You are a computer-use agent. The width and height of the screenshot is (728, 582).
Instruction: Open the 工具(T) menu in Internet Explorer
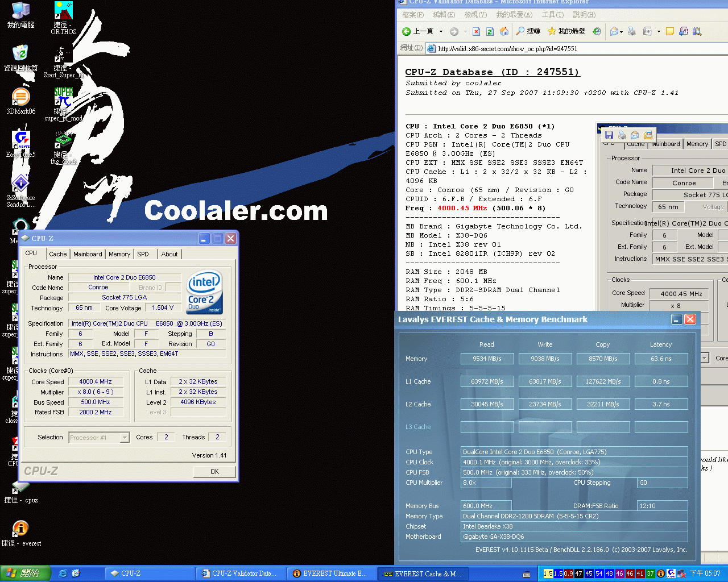553,15
